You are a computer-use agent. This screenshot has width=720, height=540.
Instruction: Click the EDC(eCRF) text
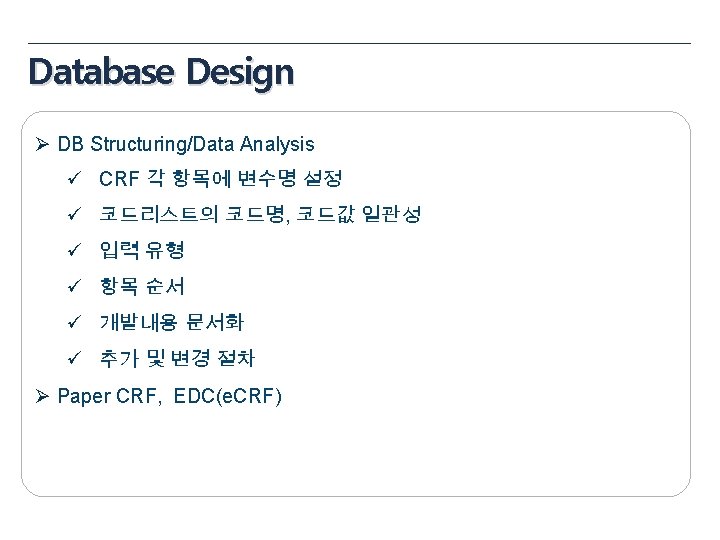[x=228, y=396]
